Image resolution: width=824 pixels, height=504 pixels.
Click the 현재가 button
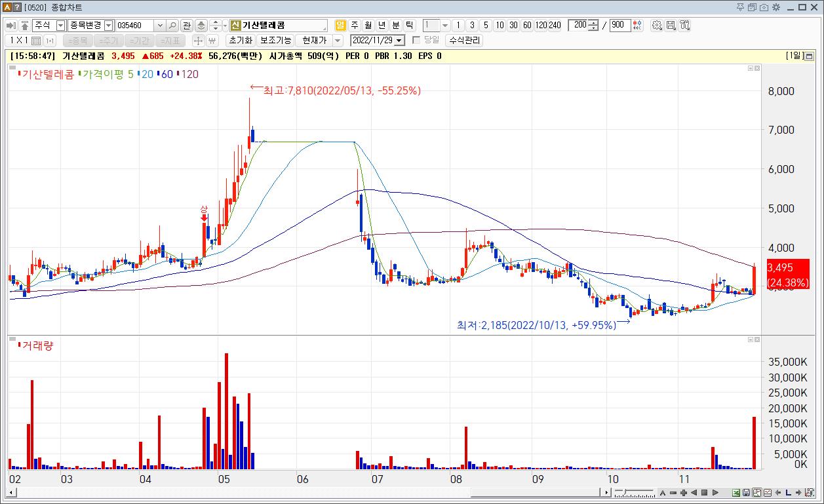pyautogui.click(x=314, y=40)
